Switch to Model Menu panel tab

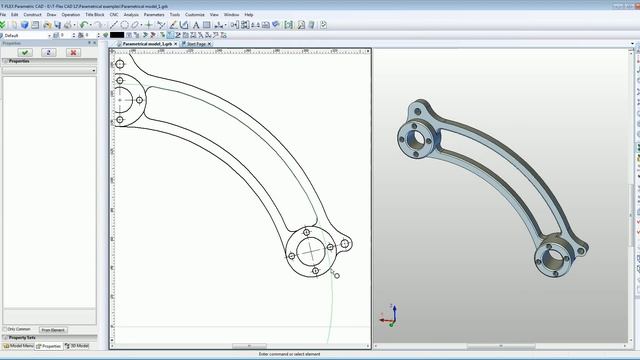point(18,346)
